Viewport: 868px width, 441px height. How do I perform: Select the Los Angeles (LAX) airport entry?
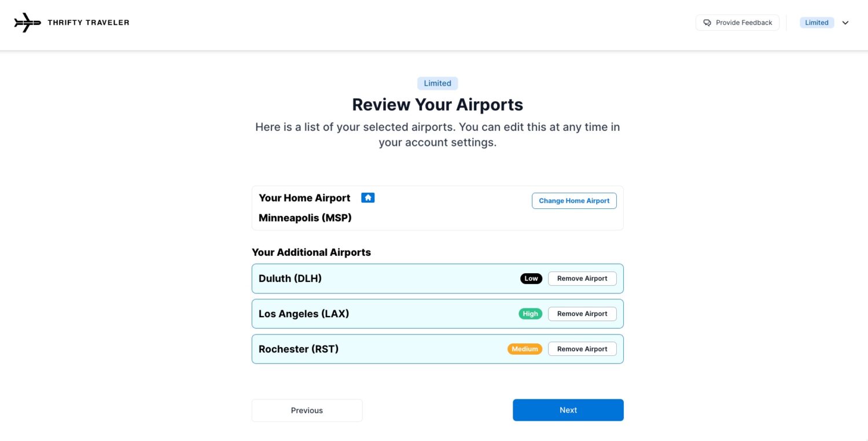pyautogui.click(x=304, y=314)
